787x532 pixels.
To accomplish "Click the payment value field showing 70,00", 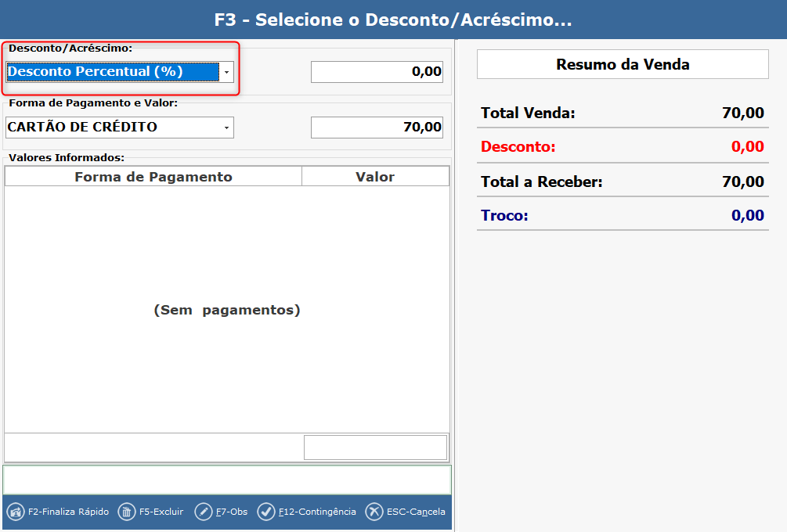I will 377,127.
